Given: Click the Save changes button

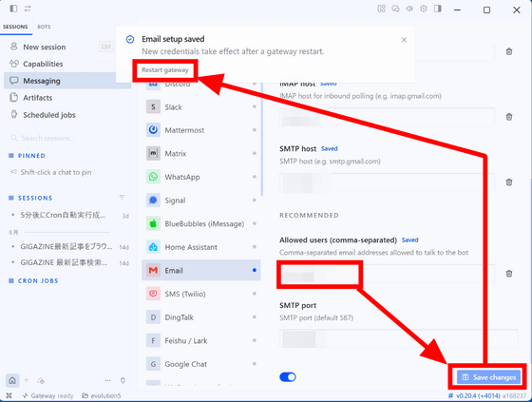Looking at the screenshot, I should (488, 377).
